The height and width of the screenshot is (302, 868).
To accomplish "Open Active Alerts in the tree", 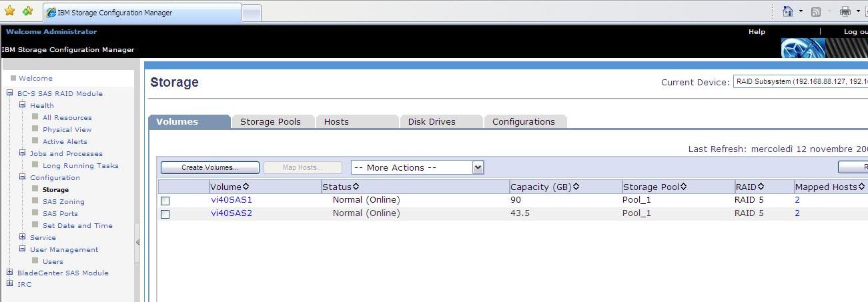I will click(x=65, y=141).
